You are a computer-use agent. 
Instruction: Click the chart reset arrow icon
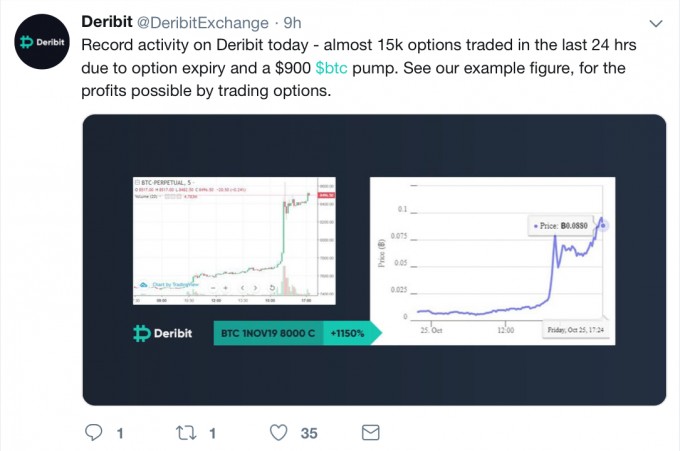[x=272, y=288]
